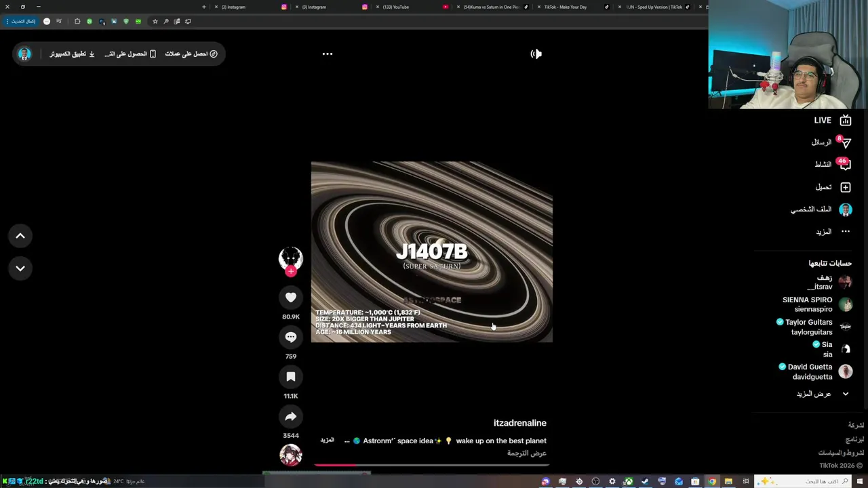Open itzadrenaline creator avatar
This screenshot has height=488, width=868.
tap(291, 258)
